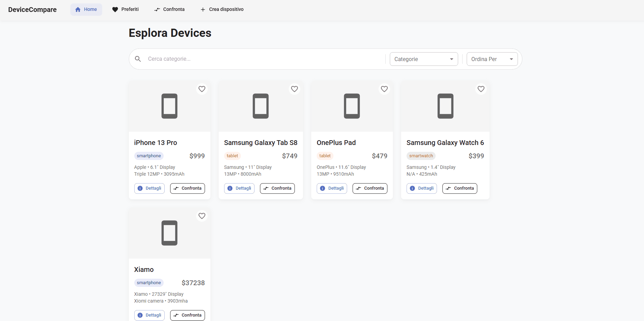Focus the Cerca categorie search field

pos(265,59)
